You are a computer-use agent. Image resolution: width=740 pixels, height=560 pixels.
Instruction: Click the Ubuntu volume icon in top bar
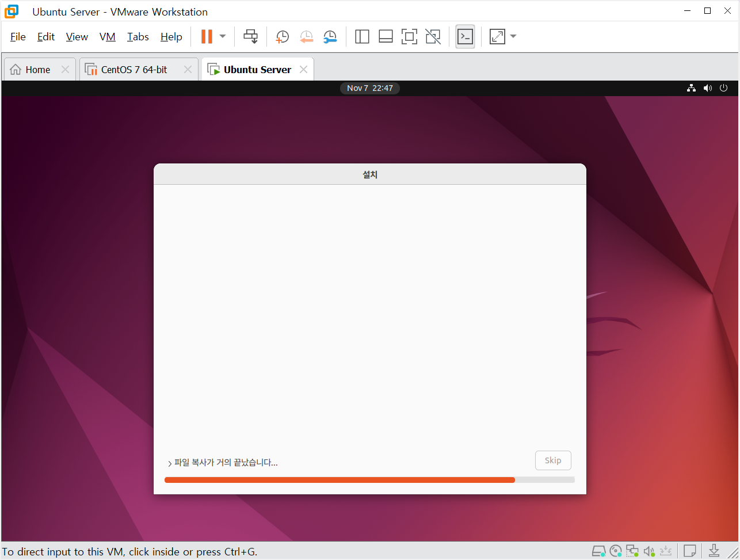[x=708, y=88]
